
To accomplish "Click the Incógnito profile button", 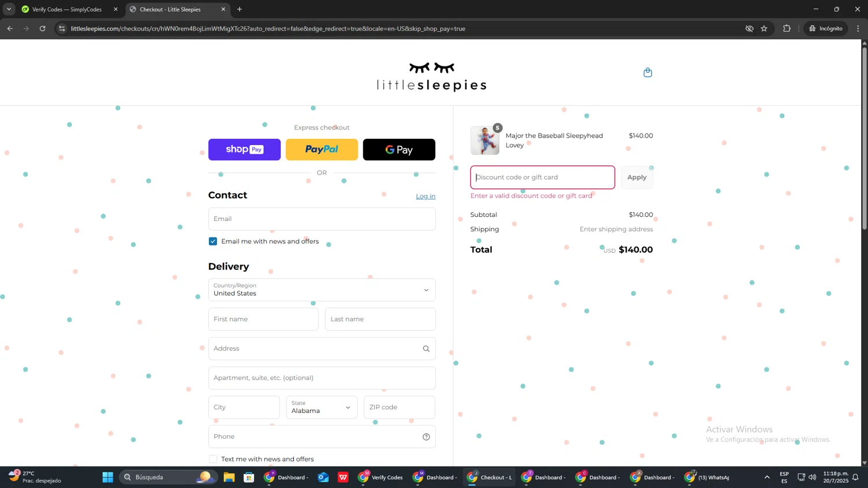I will point(826,28).
